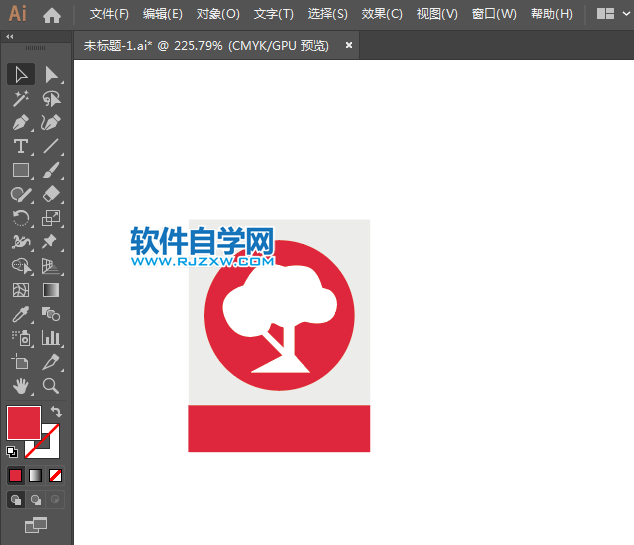The width and height of the screenshot is (634, 545).
Task: Select the Zoom tool
Action: pos(51,386)
